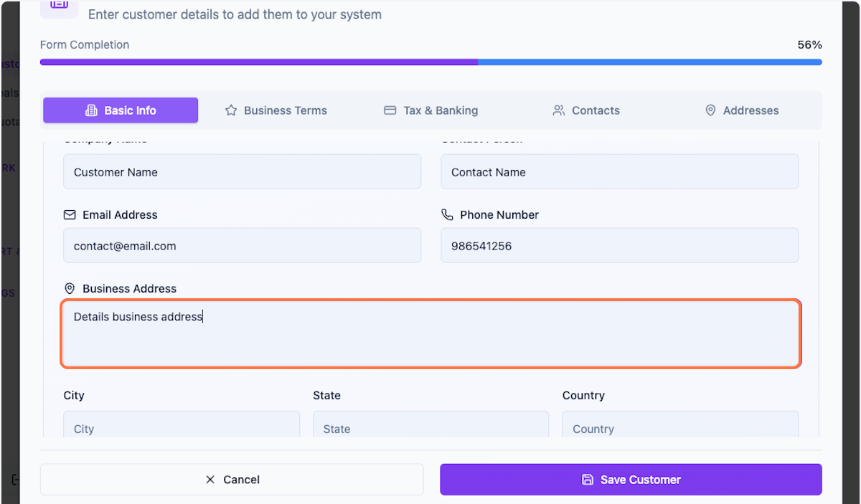Image resolution: width=861 pixels, height=504 pixels.
Task: Click the people icon on Contacts tab
Action: 559,110
